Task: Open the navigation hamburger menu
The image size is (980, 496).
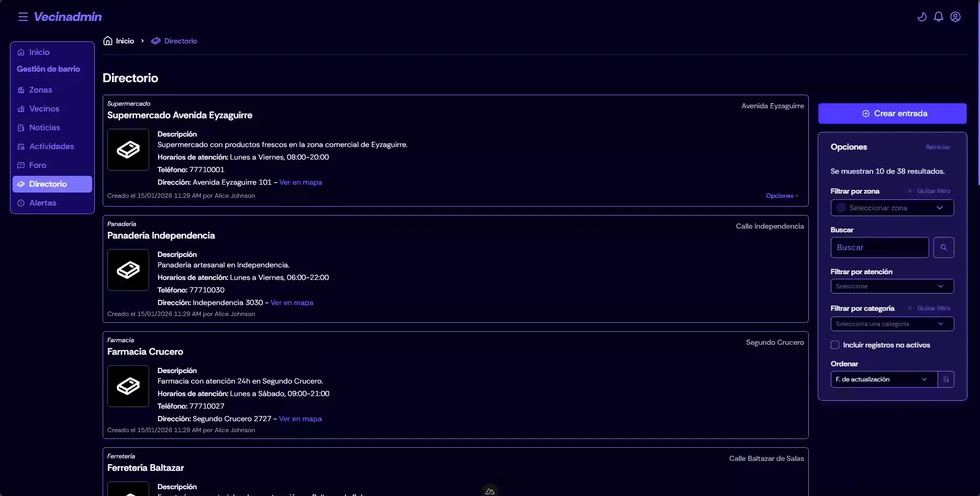Action: pos(23,16)
